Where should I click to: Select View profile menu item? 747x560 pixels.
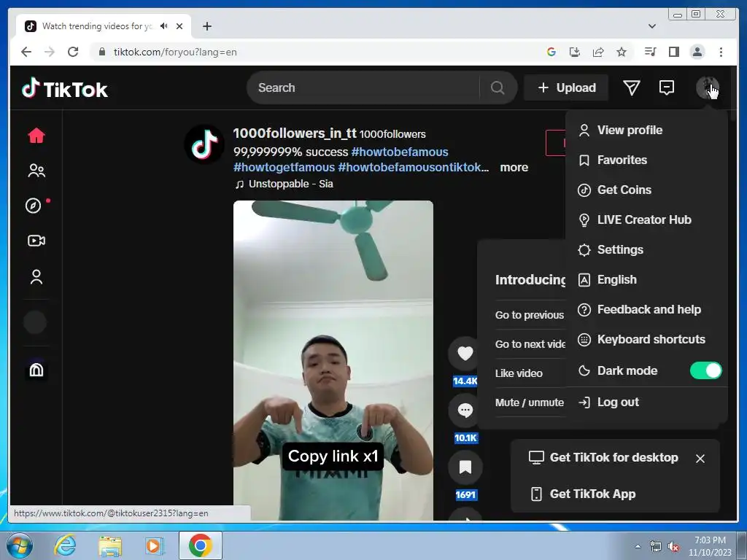point(646,130)
